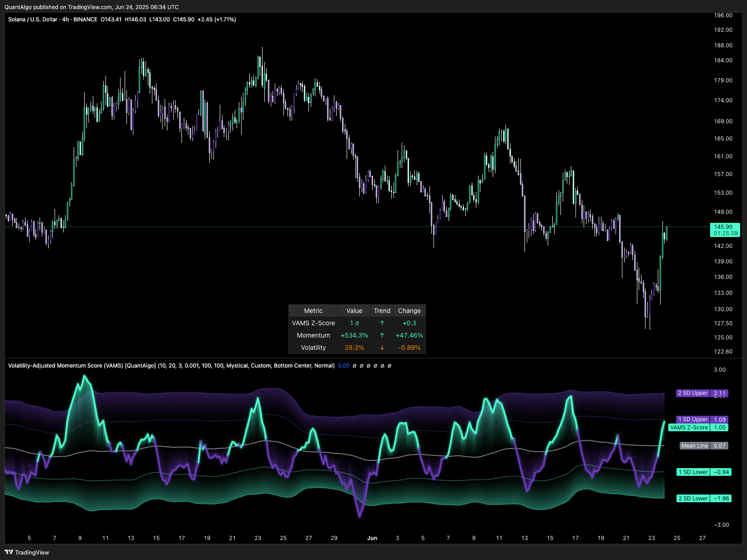Click the C145.90 close value
The height and width of the screenshot is (560, 747).
(x=184, y=20)
